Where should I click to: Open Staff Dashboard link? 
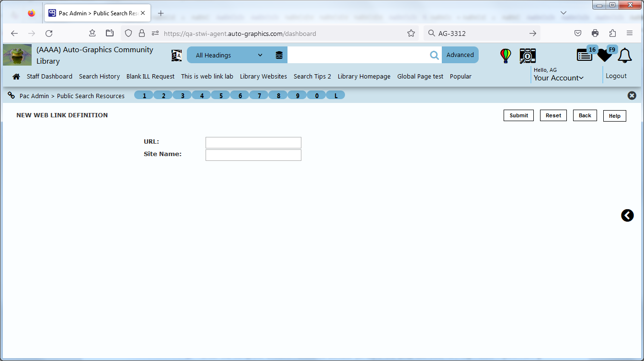click(x=49, y=77)
